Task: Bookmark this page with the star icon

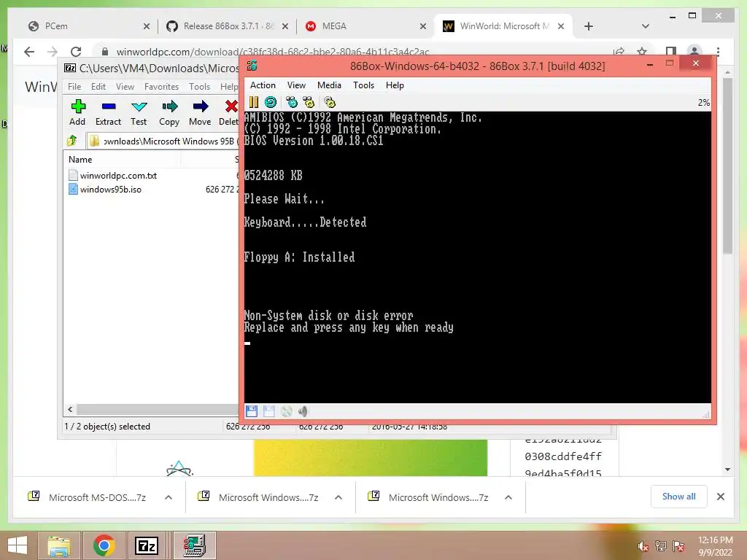Action: tap(642, 52)
